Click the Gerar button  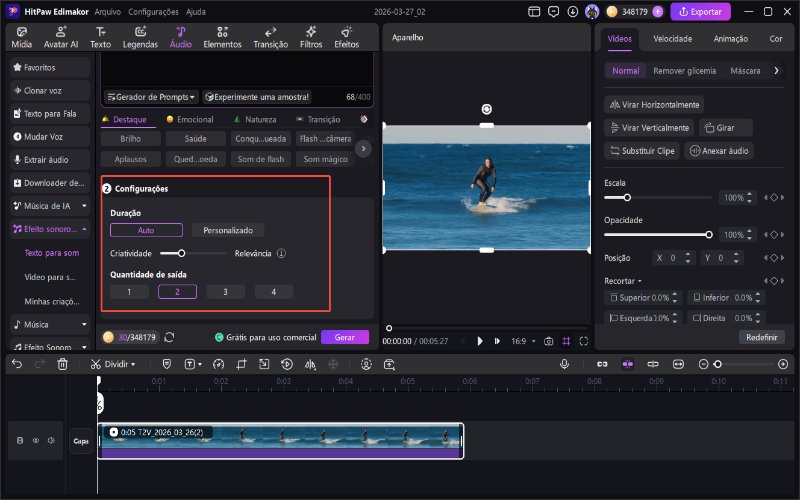pos(345,337)
